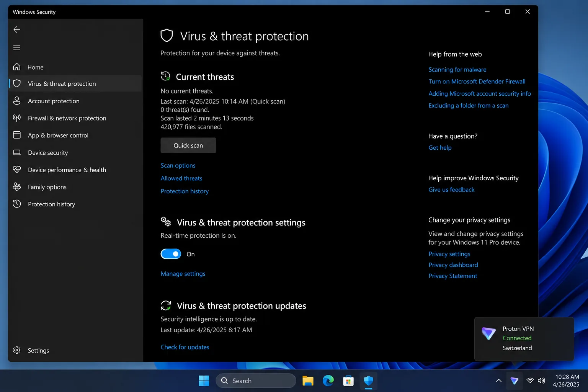Image resolution: width=588 pixels, height=392 pixels.
Task: Open Firewall & network protection page
Action: point(75,118)
